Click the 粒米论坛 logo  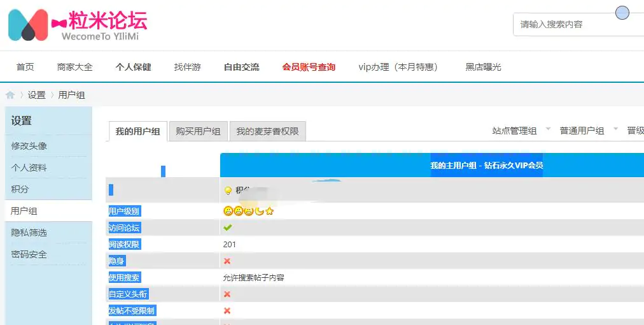78,25
